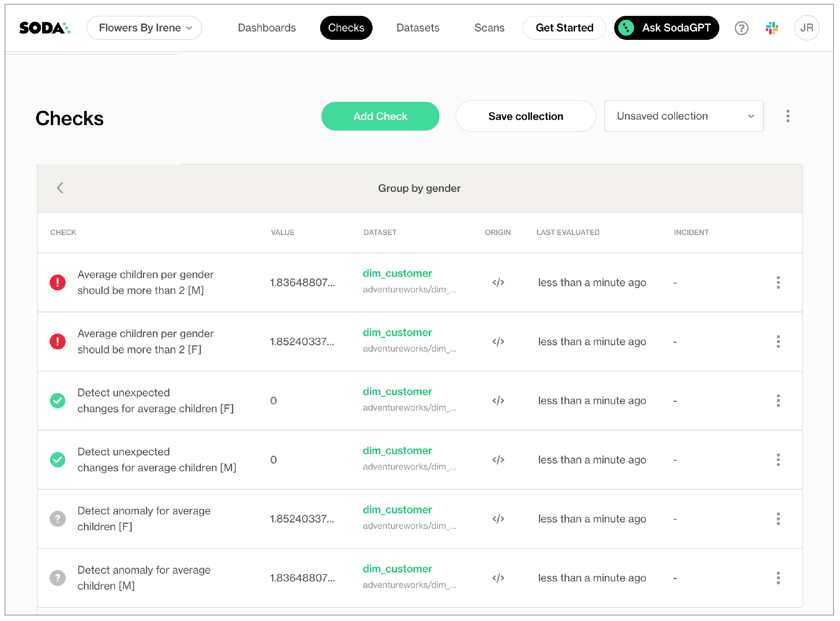The height and width of the screenshot is (621, 840).
Task: Open dim_customer link in last row
Action: click(397, 569)
